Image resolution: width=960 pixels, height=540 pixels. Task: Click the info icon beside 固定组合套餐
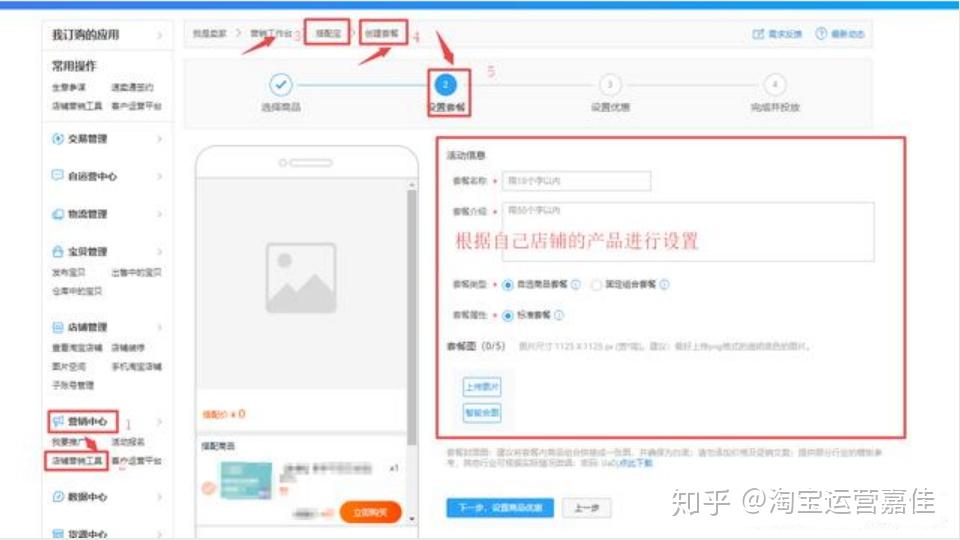click(x=664, y=284)
